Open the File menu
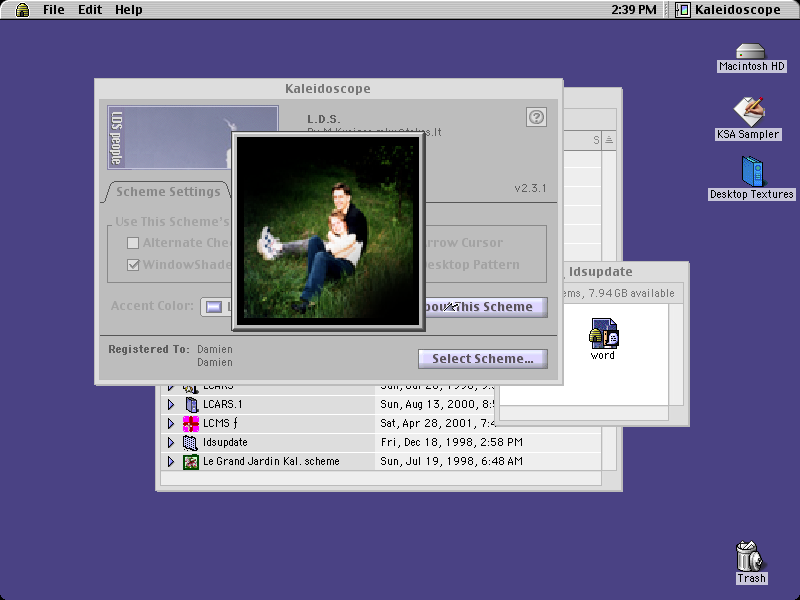This screenshot has height=600, width=800. click(54, 10)
